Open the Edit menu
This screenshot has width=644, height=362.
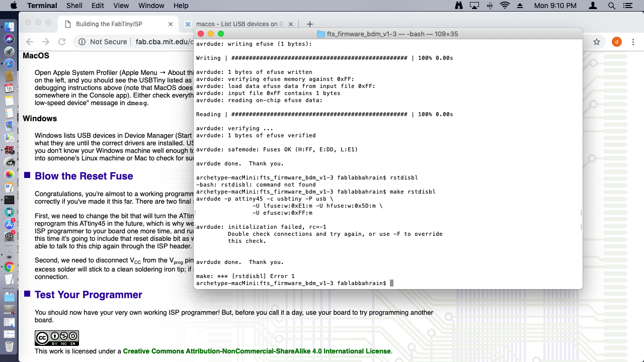[x=98, y=6]
